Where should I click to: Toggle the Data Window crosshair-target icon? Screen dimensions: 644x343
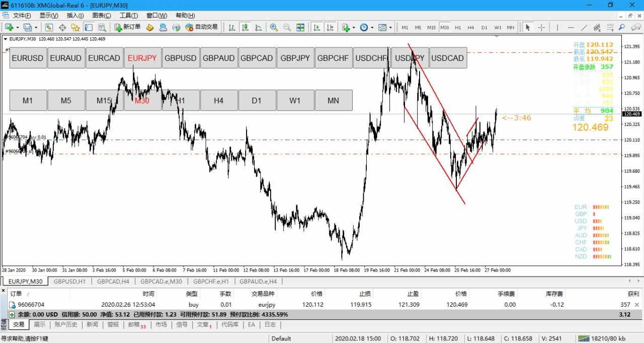click(62, 27)
